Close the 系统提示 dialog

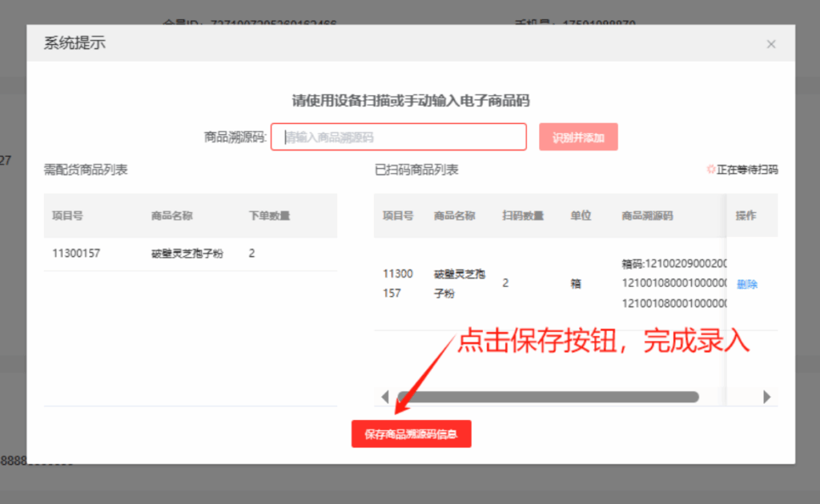[x=771, y=44]
